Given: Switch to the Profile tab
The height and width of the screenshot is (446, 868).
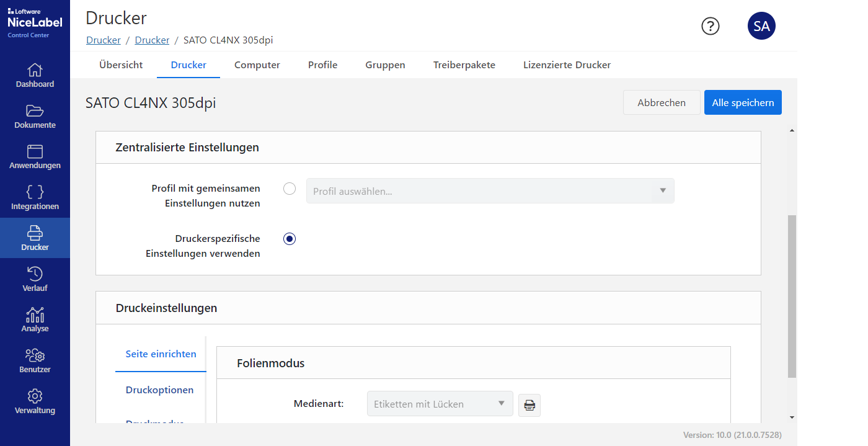Looking at the screenshot, I should tap(323, 65).
